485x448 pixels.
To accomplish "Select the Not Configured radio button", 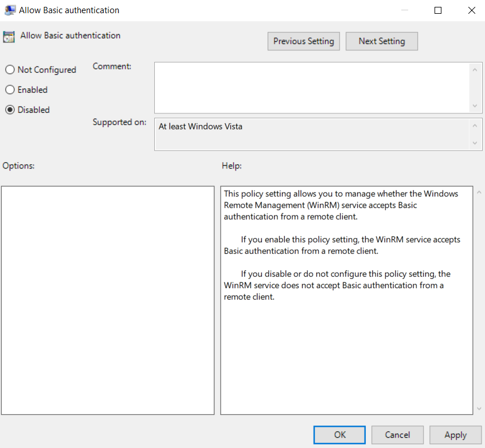I will [10, 69].
